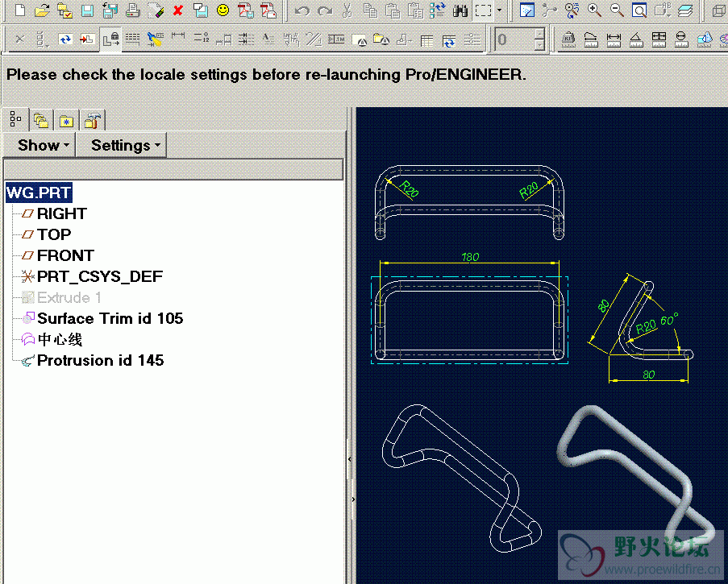Redo the last undone action
Screen dimensions: 728x584
[325, 10]
